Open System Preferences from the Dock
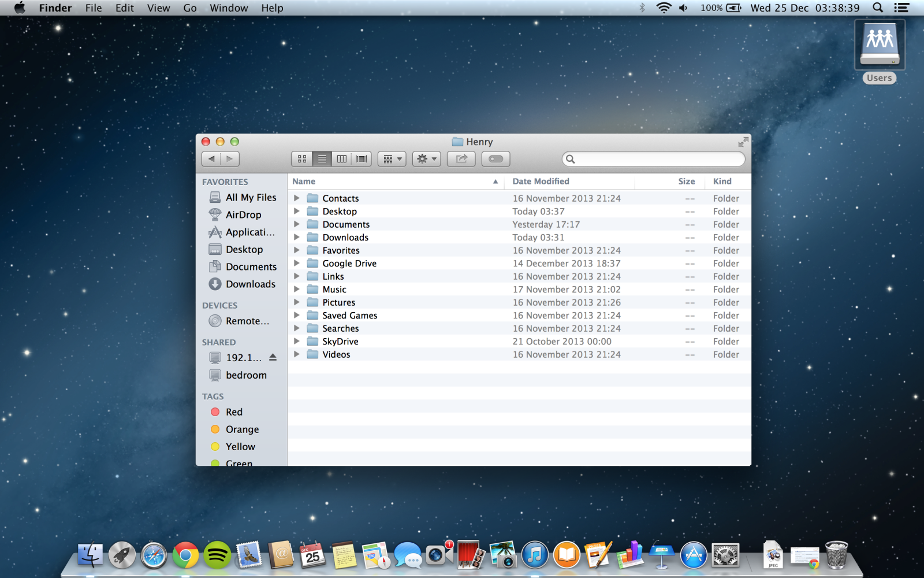 coord(725,555)
